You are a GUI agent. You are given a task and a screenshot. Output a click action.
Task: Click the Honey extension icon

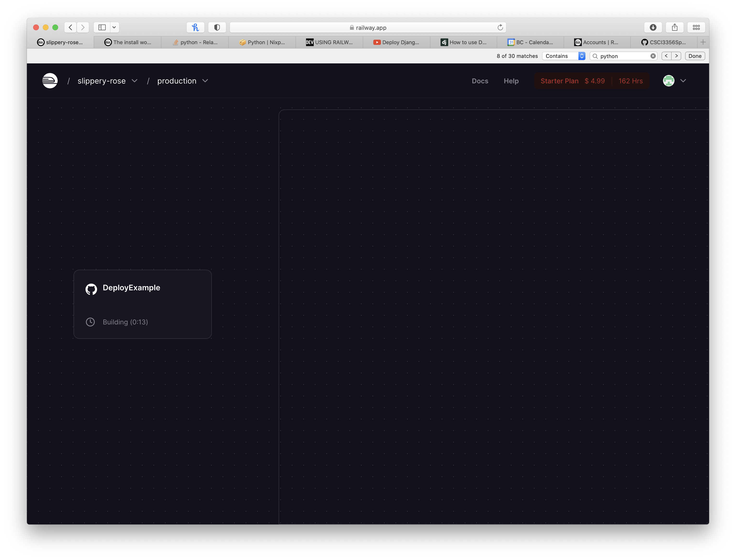tap(196, 27)
